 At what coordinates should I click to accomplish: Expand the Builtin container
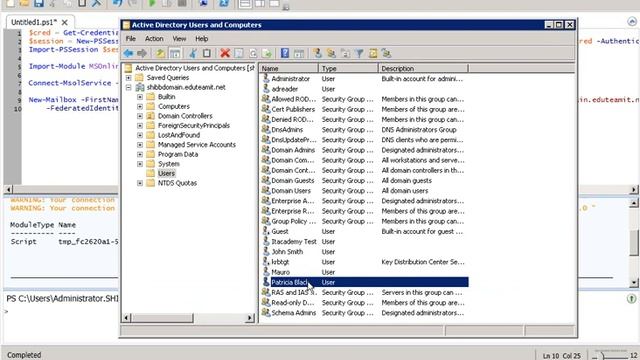click(x=140, y=97)
